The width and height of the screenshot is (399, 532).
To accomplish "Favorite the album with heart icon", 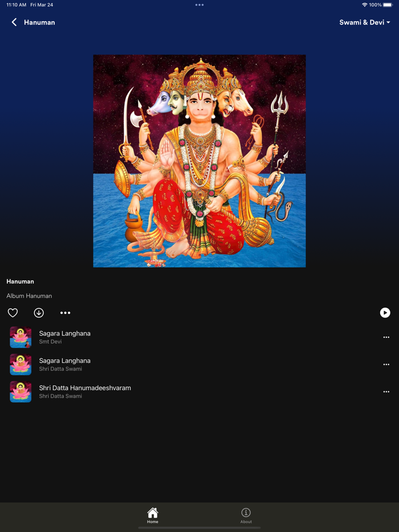I will tap(13, 313).
